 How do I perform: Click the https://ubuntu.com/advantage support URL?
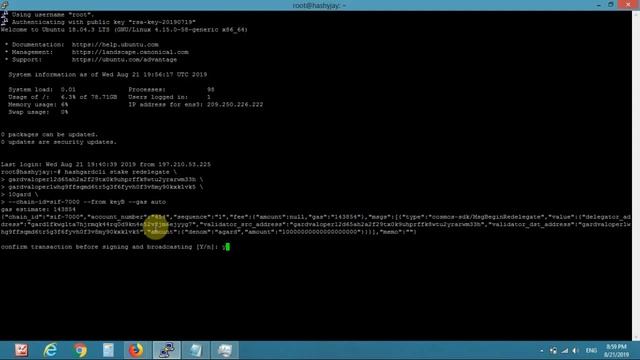[124, 60]
